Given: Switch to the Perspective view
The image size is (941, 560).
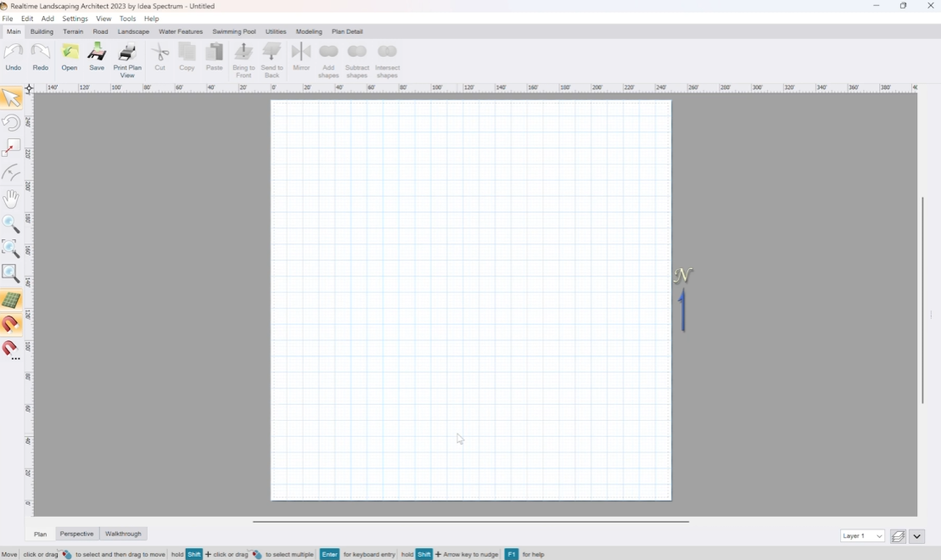Looking at the screenshot, I should point(77,534).
